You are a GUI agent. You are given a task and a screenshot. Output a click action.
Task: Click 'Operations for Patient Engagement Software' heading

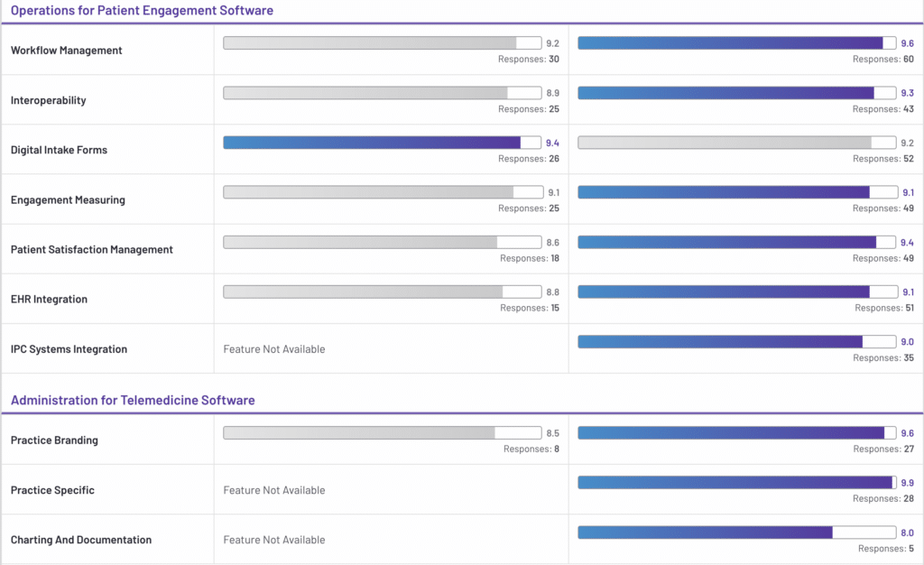[142, 11]
